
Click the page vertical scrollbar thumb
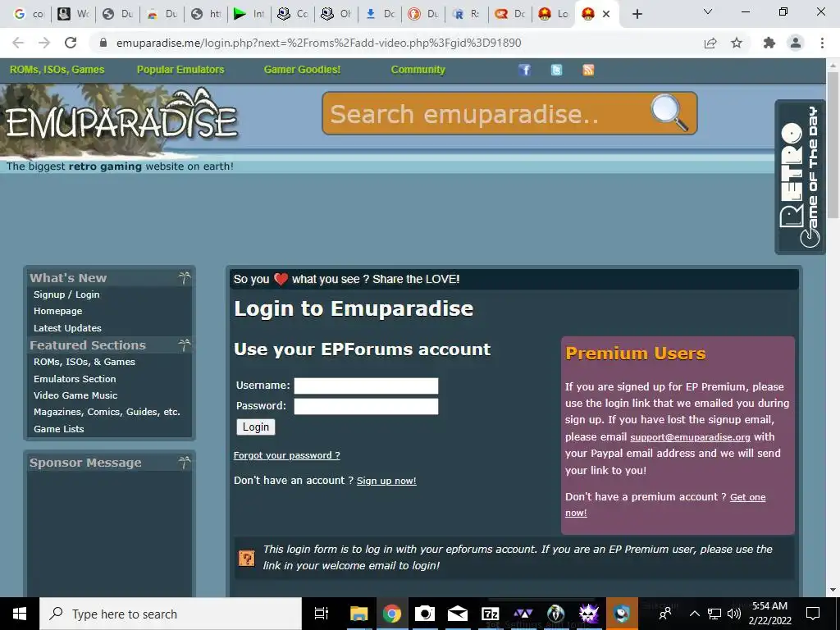click(833, 144)
